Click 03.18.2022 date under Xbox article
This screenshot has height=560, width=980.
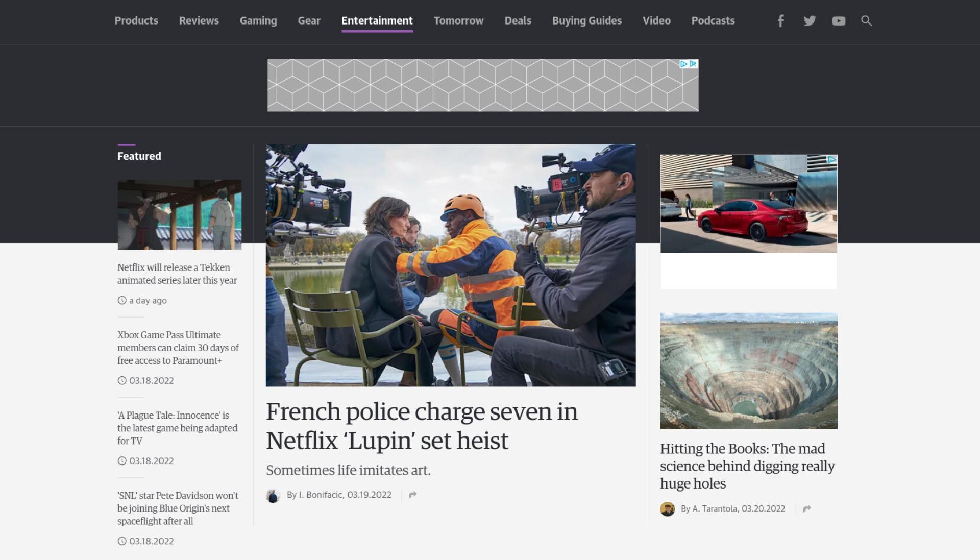[x=152, y=381]
